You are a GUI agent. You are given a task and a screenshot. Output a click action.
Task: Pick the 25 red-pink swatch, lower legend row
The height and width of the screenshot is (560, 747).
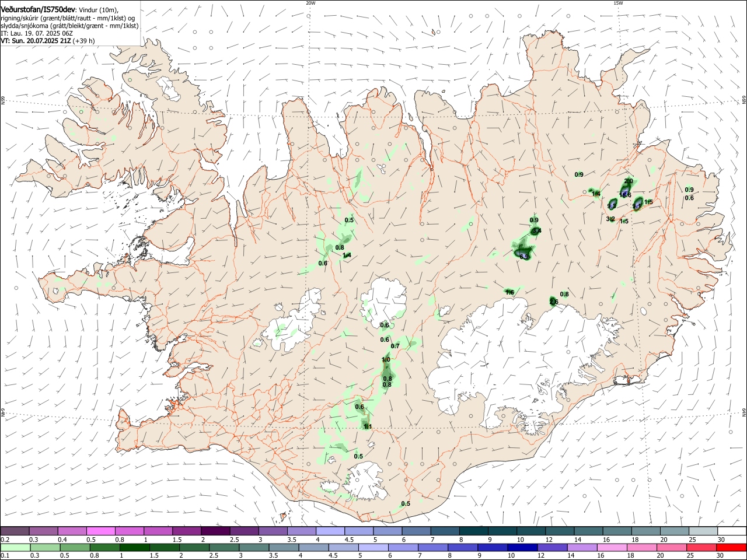[x=701, y=547]
